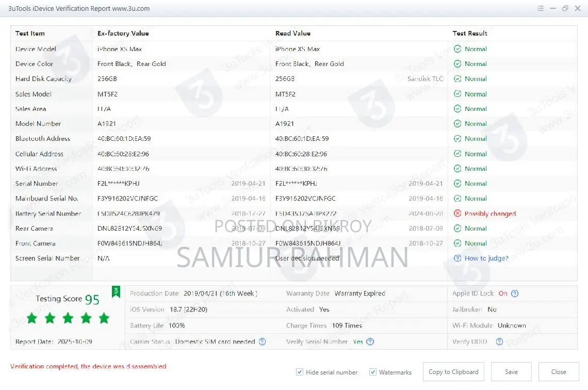Viewport: 588px width, 390px height.
Task: Click the Ex-factory bluetooth 40:BC:60:1D:EA:59 cell
Action: click(124, 139)
